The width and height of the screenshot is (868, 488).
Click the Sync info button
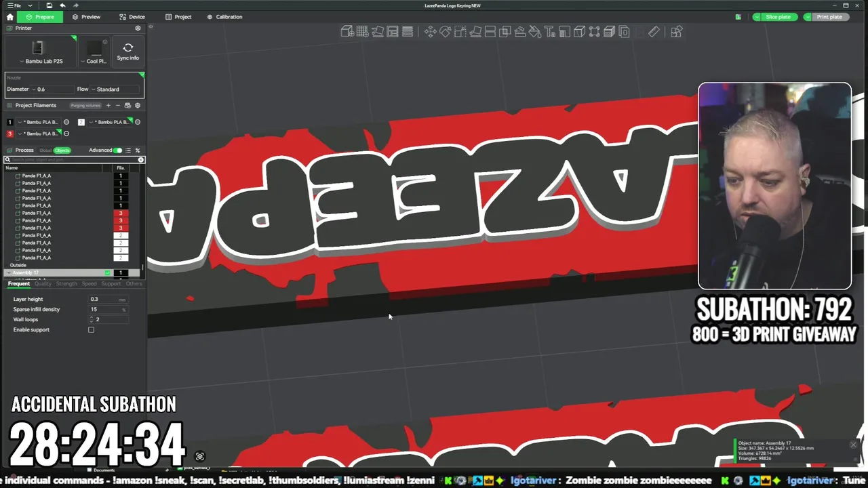pos(128,52)
